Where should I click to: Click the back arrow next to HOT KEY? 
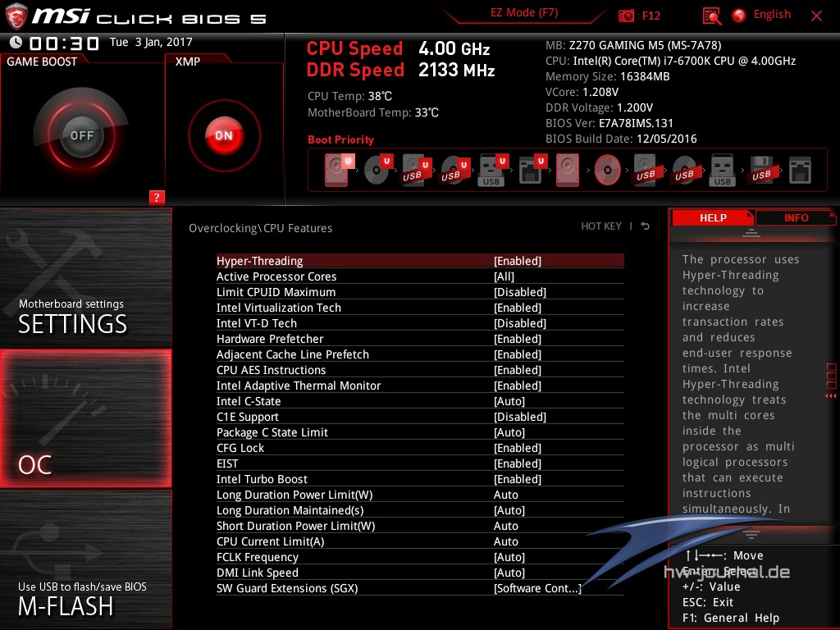click(646, 226)
